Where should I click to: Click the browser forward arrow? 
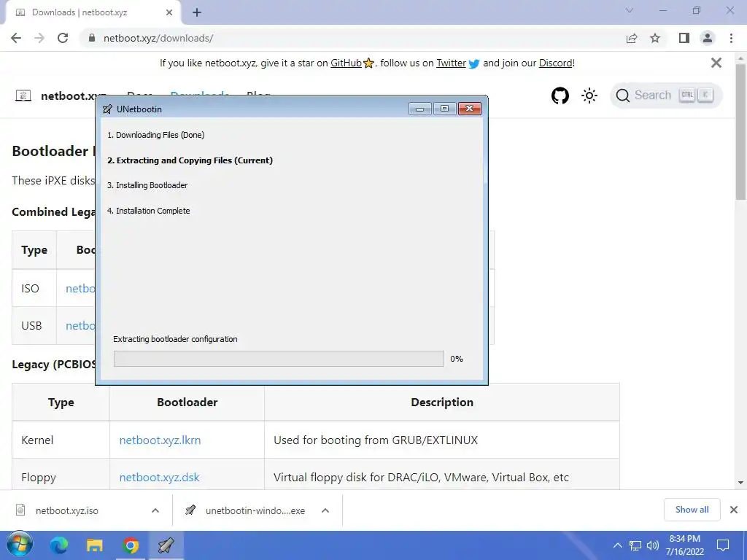click(x=39, y=38)
